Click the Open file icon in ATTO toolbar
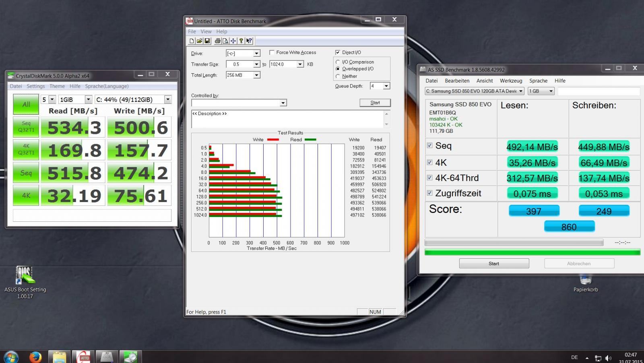 click(x=199, y=41)
